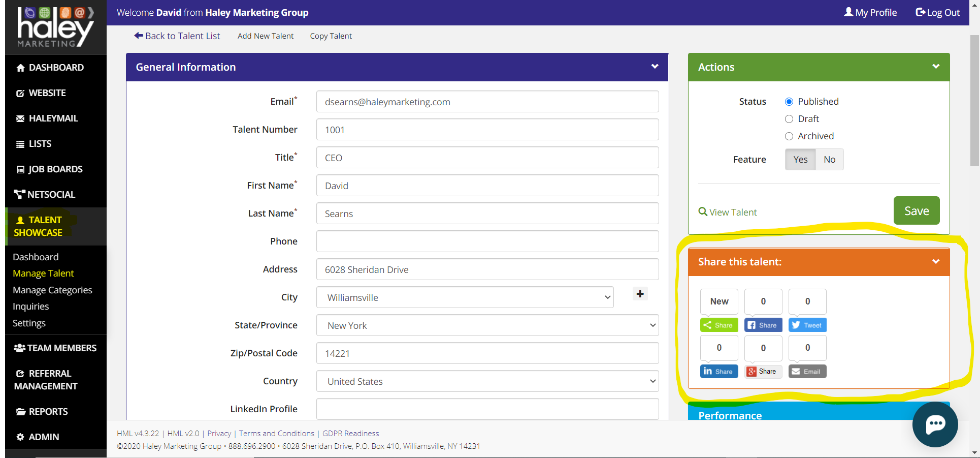980x458 pixels.
Task: Open NetSocial menu
Action: (x=56, y=195)
